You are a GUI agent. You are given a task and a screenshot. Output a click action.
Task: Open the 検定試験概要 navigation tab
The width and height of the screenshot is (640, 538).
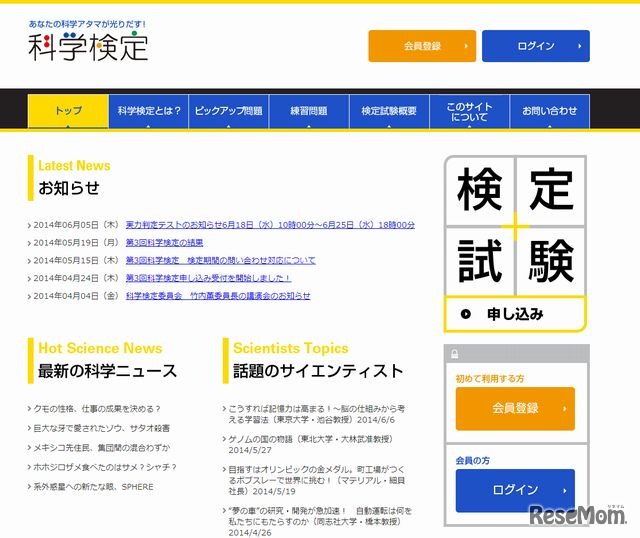pyautogui.click(x=389, y=111)
